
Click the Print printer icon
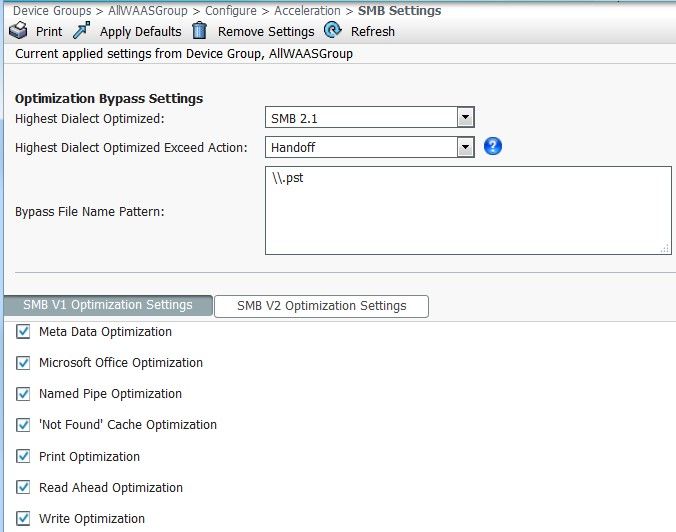tap(18, 31)
